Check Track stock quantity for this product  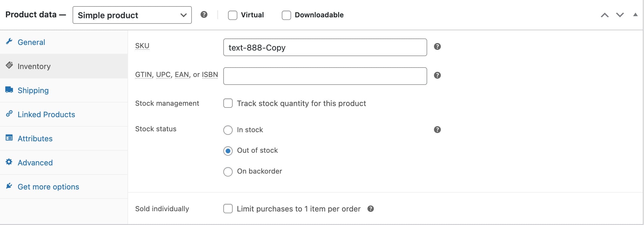(228, 103)
